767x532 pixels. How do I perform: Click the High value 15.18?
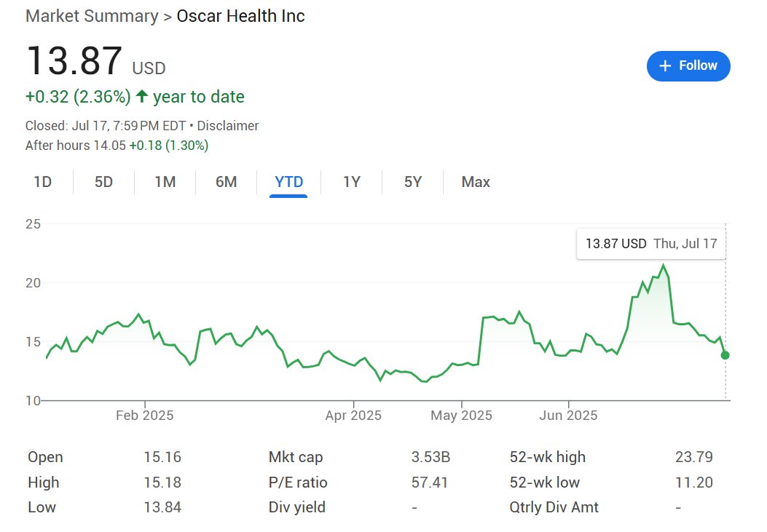pos(162,483)
